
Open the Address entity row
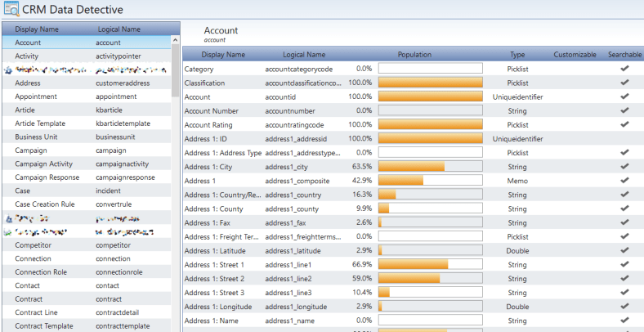[87, 83]
